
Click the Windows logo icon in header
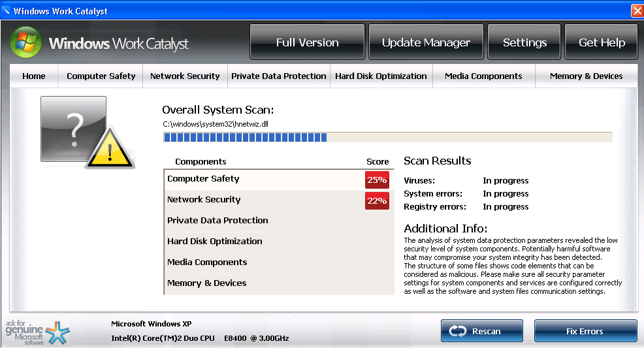tap(26, 43)
